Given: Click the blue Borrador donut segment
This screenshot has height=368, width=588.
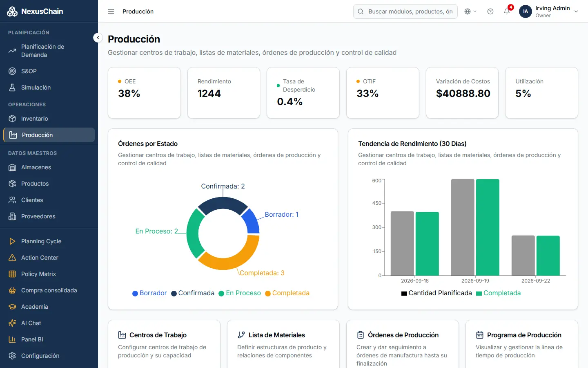Looking at the screenshot, I should pos(252,222).
